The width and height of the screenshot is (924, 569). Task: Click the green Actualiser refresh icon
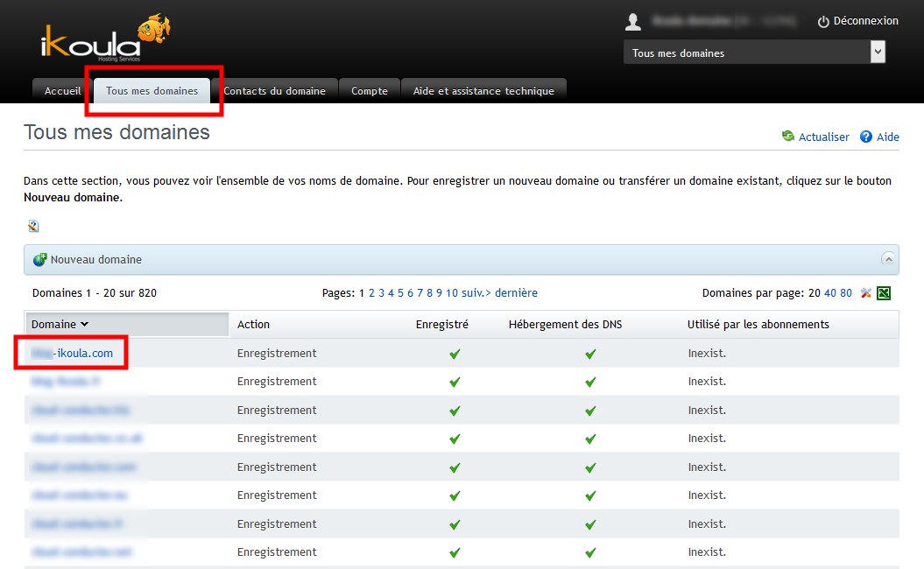pos(788,137)
